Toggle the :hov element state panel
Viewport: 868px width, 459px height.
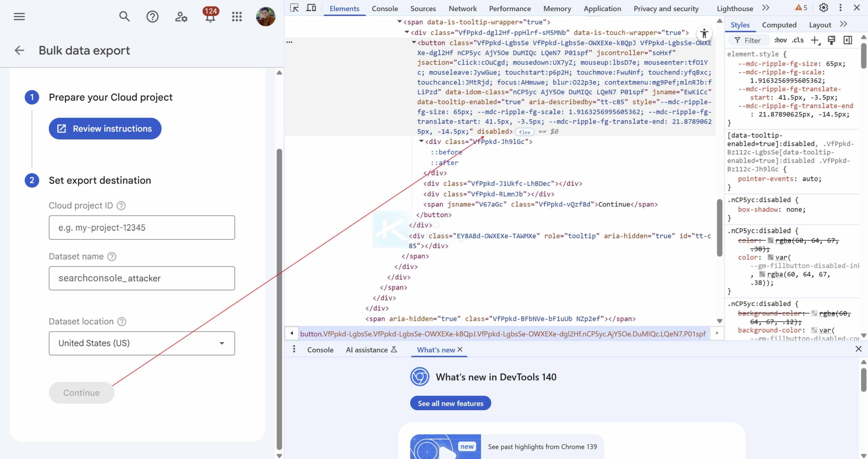[780, 40]
